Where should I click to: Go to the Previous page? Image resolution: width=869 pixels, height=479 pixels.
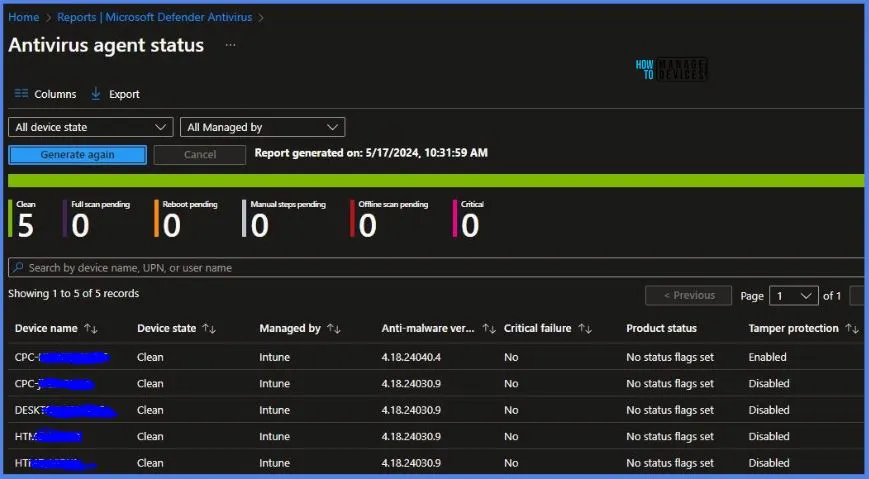688,295
